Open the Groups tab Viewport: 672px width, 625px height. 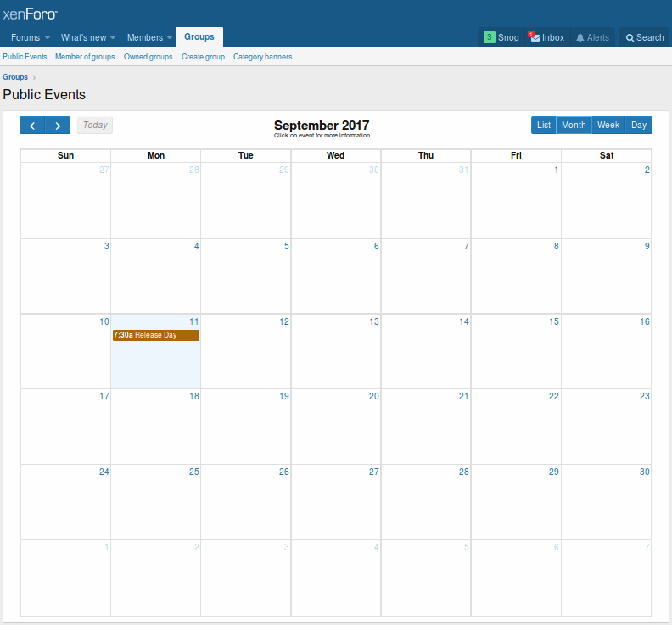(x=199, y=37)
